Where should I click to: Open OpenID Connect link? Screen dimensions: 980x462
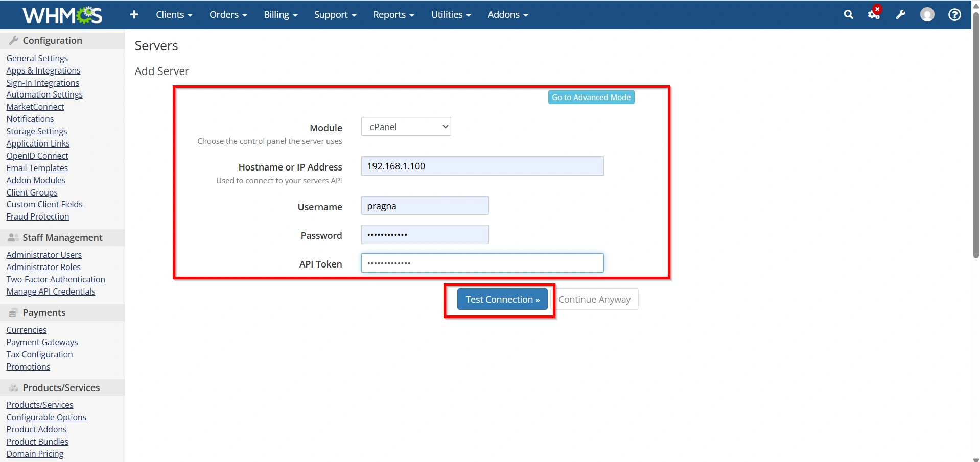[x=37, y=156]
